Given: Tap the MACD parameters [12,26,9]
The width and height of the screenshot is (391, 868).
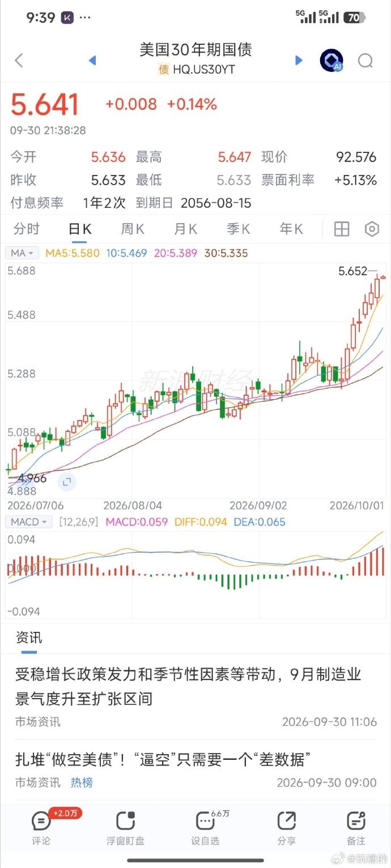Looking at the screenshot, I should pyautogui.click(x=79, y=521).
